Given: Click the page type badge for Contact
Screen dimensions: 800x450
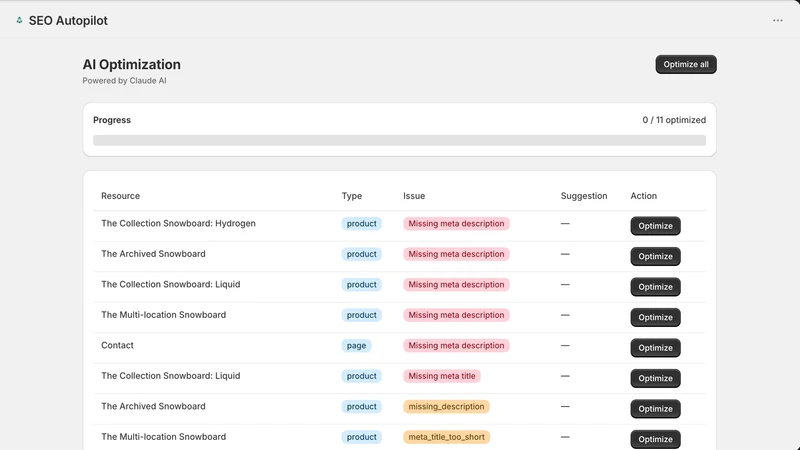Looking at the screenshot, I should click(x=356, y=345).
